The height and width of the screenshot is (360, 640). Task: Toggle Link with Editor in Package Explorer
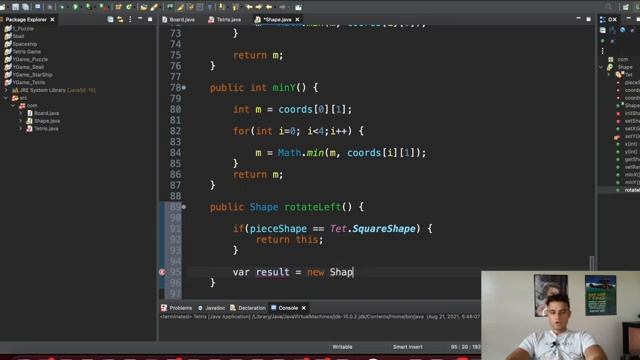coord(120,19)
